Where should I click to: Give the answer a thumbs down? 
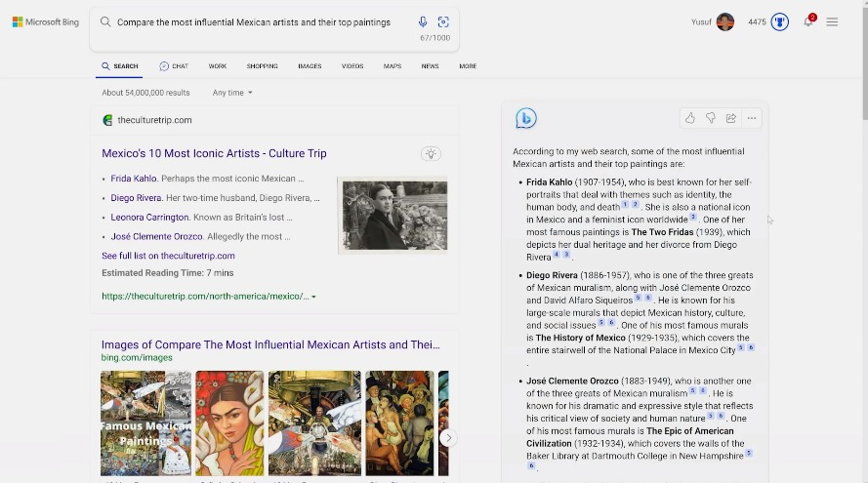point(710,118)
